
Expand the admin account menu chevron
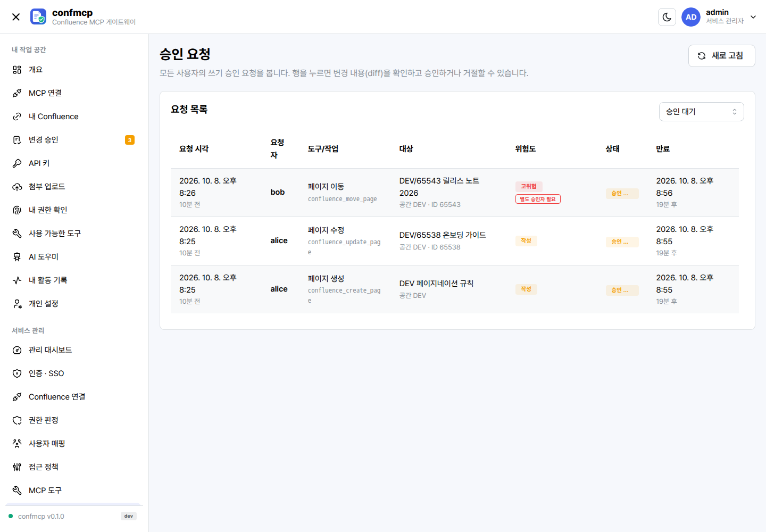click(753, 17)
